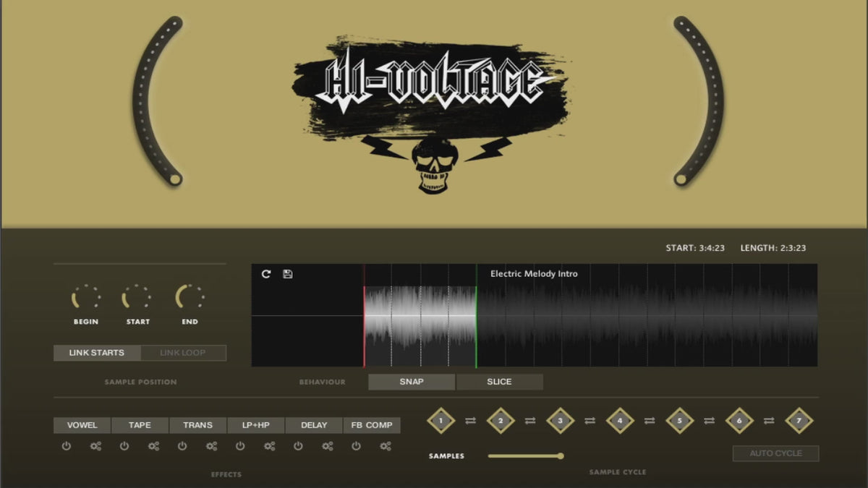Toggle TRANS effect power button
Image resolution: width=868 pixels, height=488 pixels.
pos(182,446)
